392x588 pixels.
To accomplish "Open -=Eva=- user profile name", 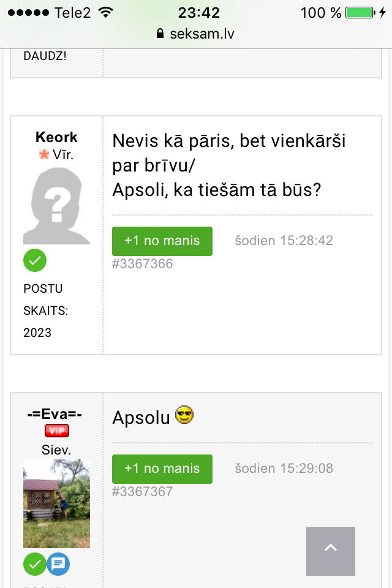I will (x=56, y=415).
